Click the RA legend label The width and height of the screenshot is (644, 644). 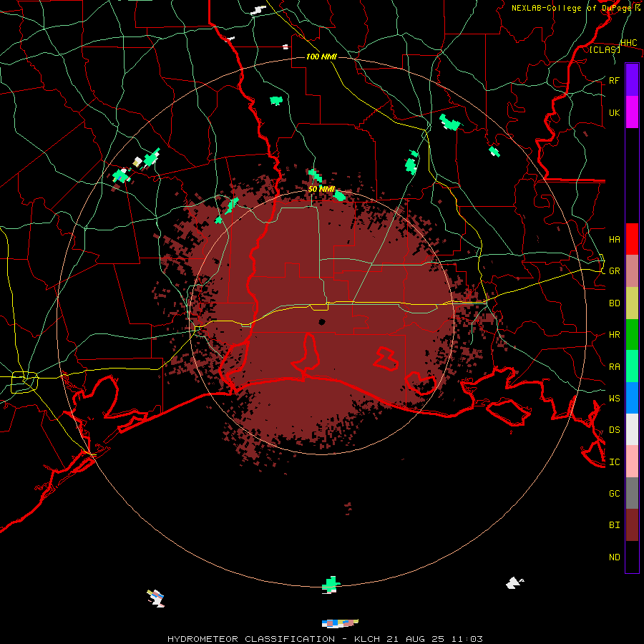614,366
